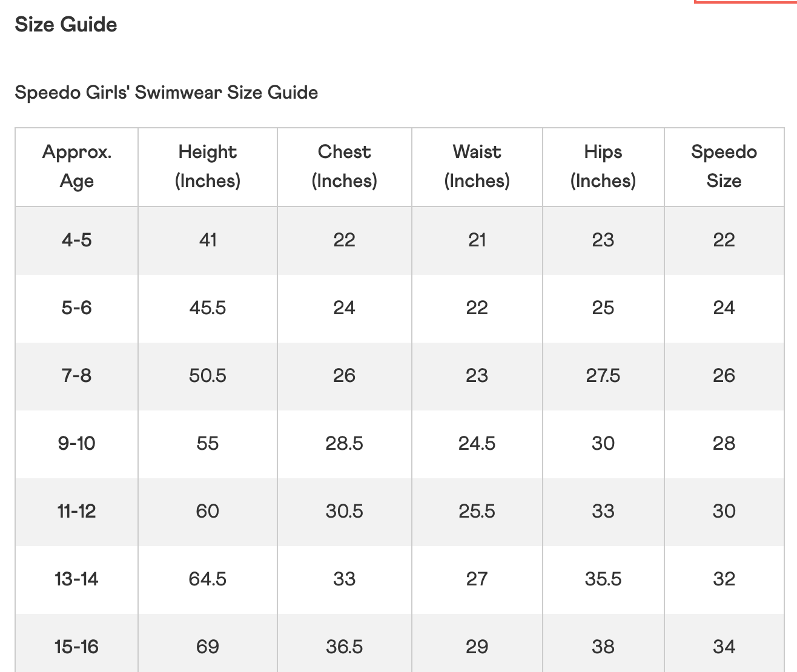Select the Waist (Inches) column header
This screenshot has height=672, width=797.
coord(477,166)
